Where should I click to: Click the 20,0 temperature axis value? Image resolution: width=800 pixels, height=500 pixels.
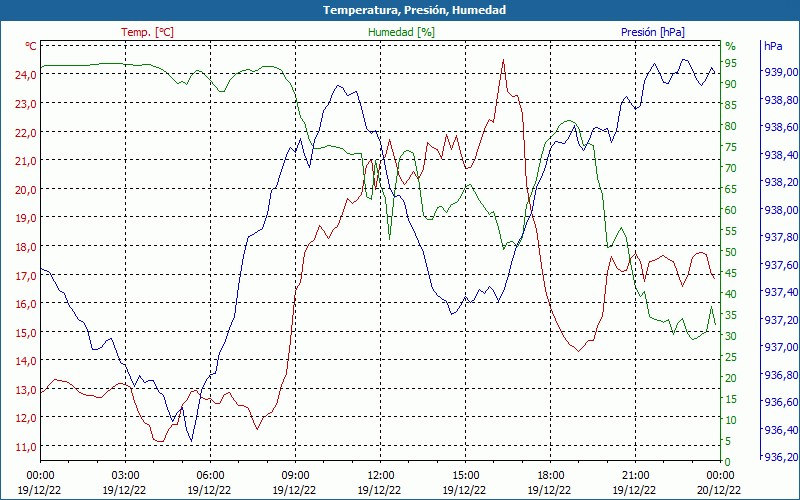[x=24, y=189]
